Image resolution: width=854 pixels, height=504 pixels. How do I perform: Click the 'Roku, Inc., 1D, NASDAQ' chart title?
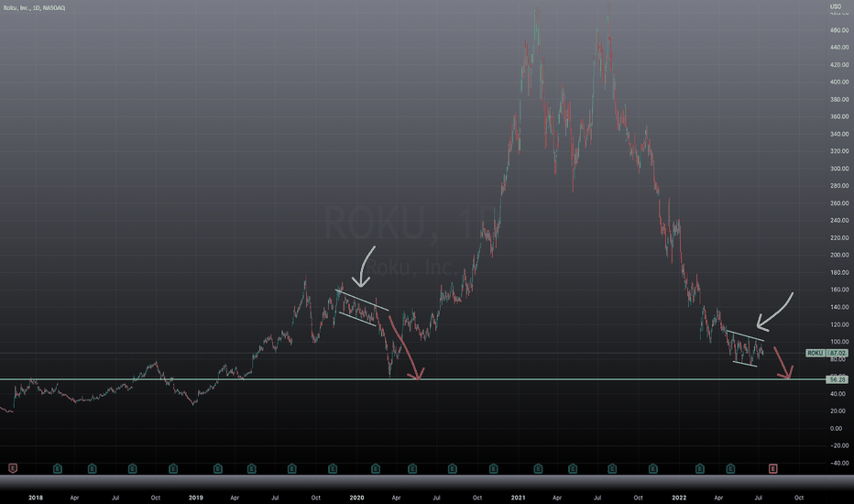click(34, 7)
